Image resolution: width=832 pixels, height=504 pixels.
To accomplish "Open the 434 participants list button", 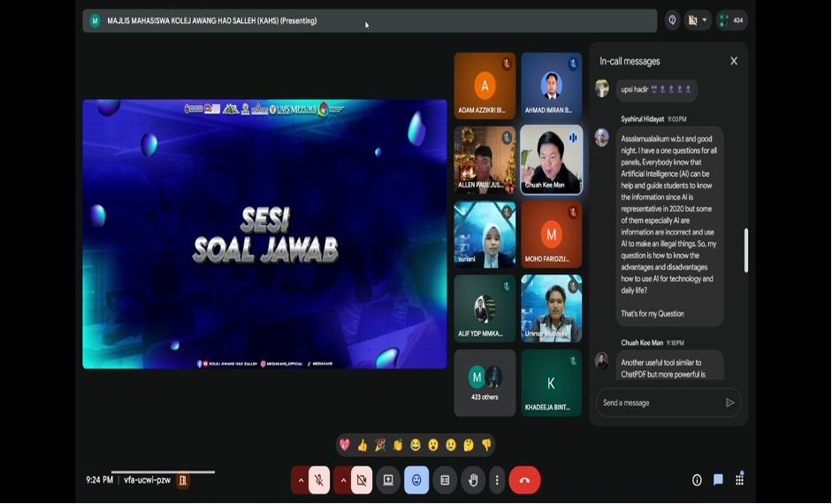I will coord(732,20).
